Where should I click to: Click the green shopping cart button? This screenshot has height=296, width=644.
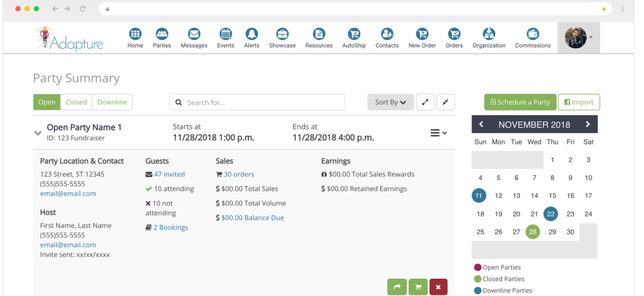[x=418, y=287]
